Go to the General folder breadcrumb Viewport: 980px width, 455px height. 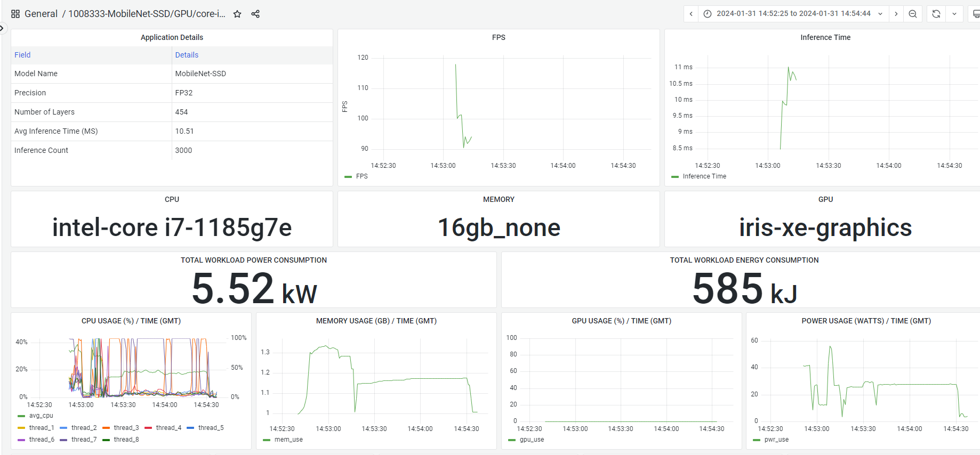[x=41, y=14]
